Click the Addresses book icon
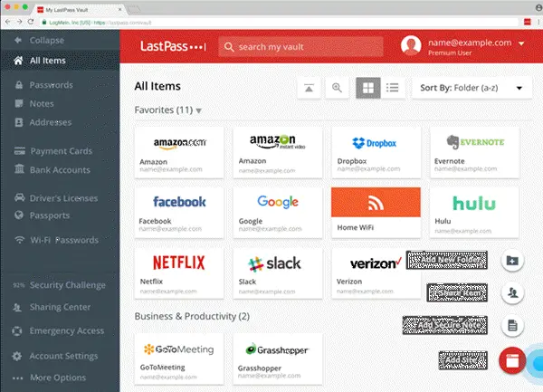Viewport: 543px width, 392px height. pos(19,122)
